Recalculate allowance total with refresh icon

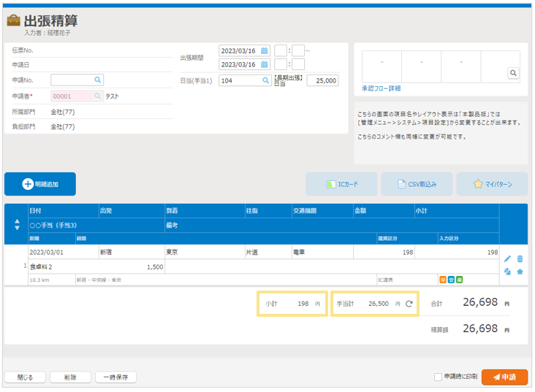click(409, 304)
